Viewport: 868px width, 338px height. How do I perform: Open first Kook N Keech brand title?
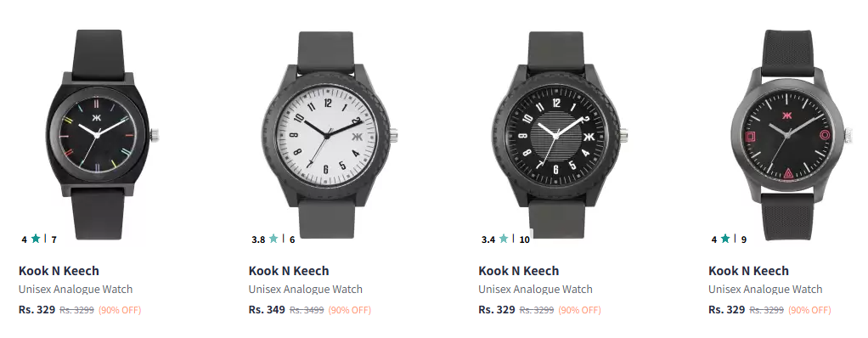[59, 271]
